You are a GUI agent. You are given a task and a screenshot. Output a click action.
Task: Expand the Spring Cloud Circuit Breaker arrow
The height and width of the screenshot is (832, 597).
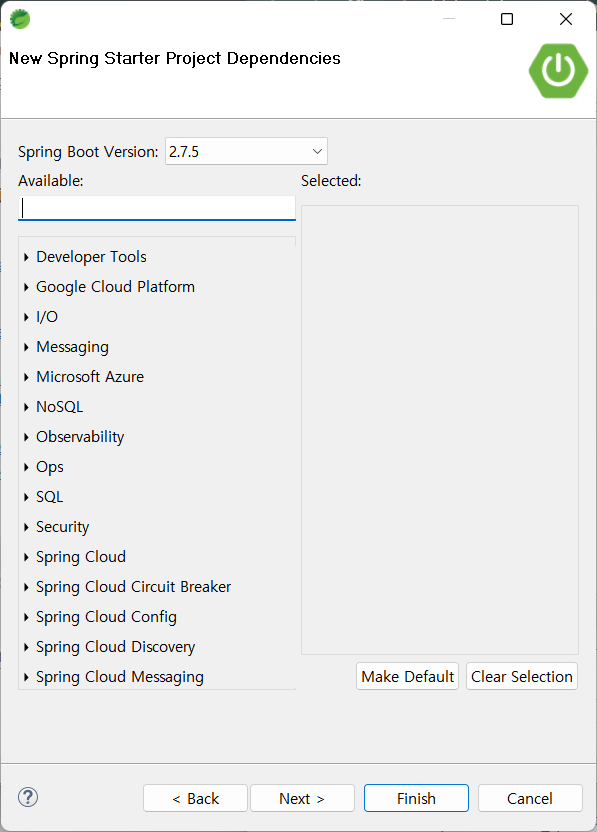(26, 587)
